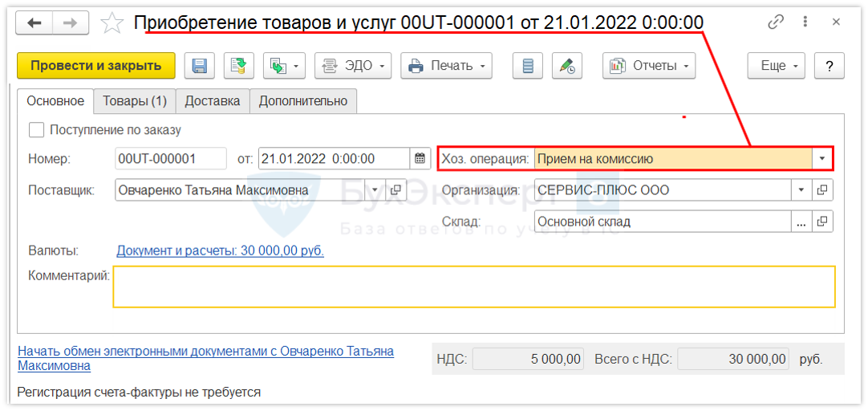
Task: Open the Еще menu
Action: tap(776, 65)
